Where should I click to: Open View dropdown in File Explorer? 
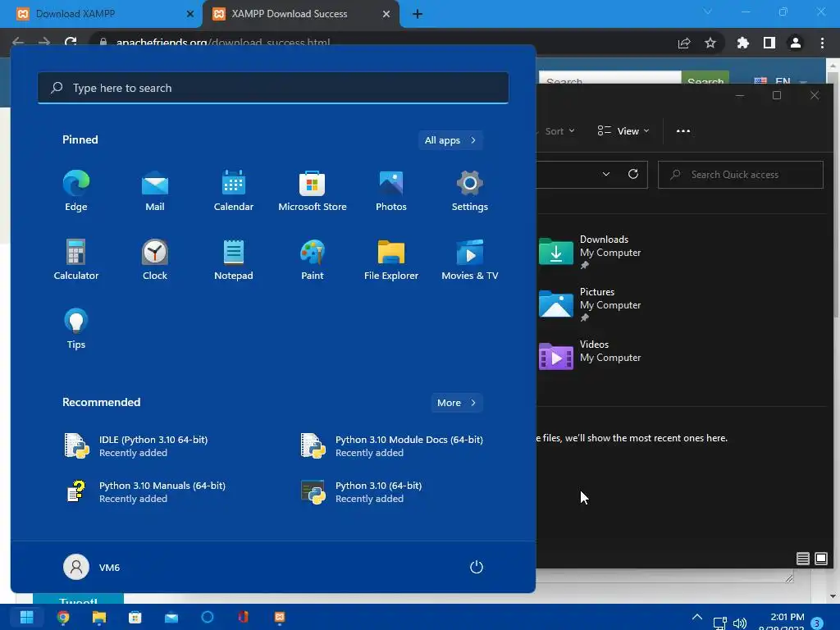click(x=623, y=131)
